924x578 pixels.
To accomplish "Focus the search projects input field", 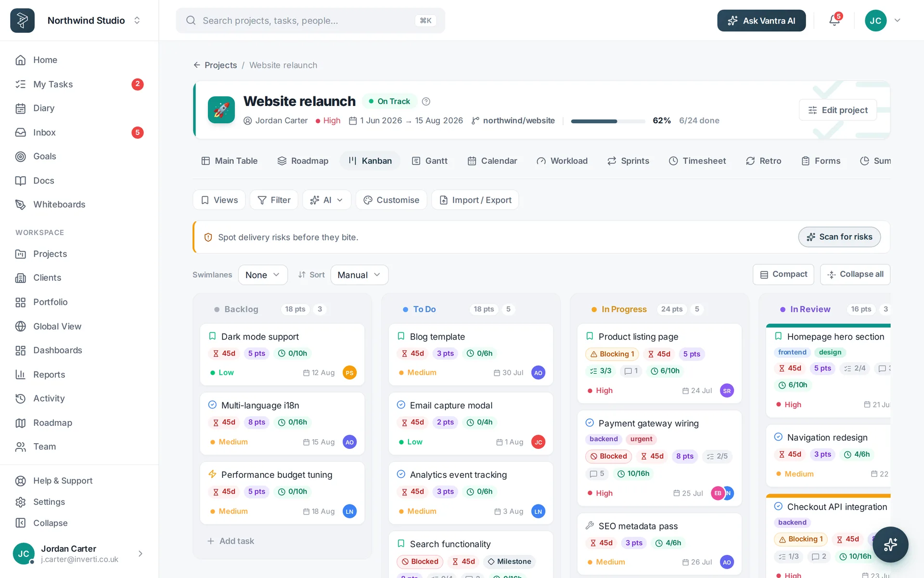I will (x=310, y=20).
